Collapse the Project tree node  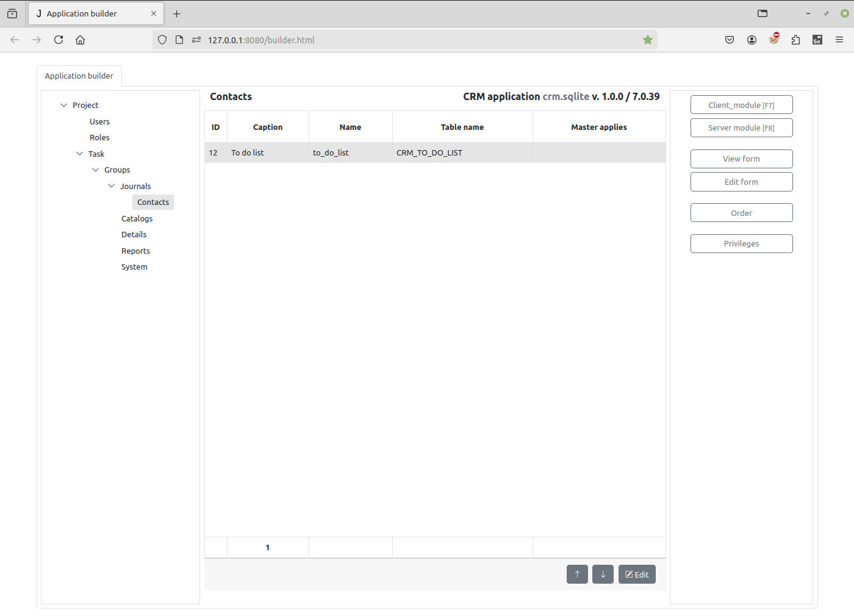(64, 105)
